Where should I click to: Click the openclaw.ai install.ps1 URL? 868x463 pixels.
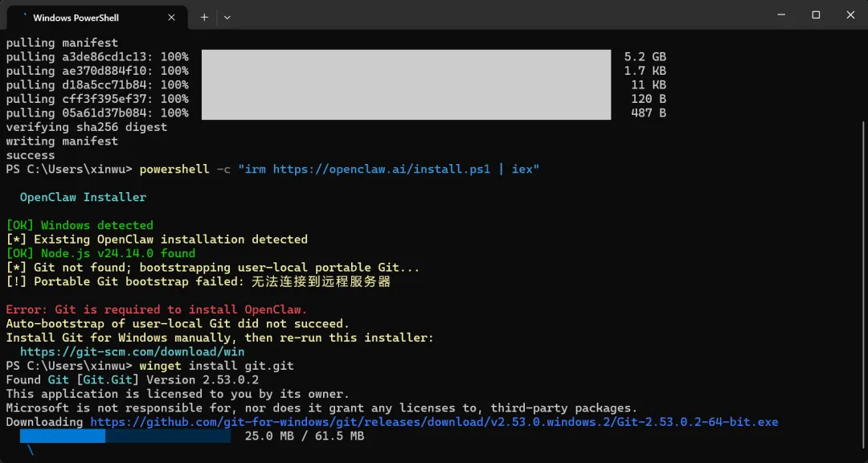[x=382, y=169]
